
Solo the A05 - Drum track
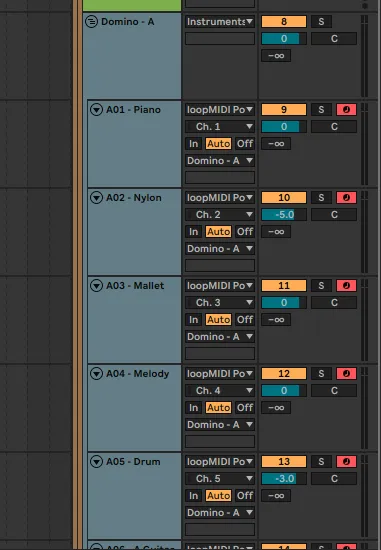(x=321, y=462)
